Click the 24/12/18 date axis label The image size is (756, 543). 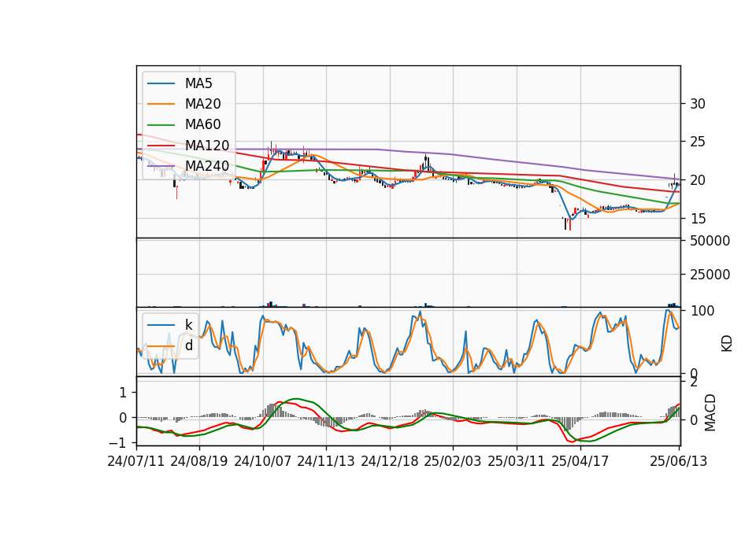coord(390,461)
